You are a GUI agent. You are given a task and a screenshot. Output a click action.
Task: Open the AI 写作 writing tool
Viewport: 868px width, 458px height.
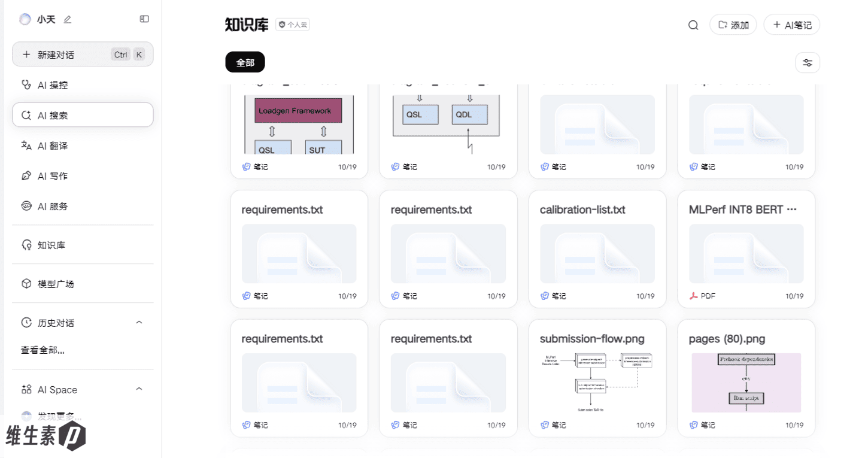point(83,176)
